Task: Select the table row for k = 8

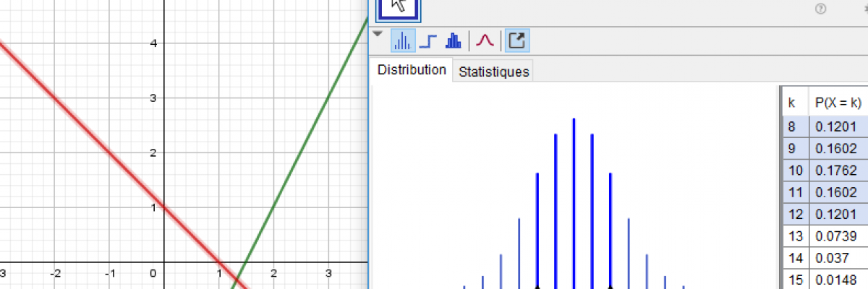Action: point(825,126)
